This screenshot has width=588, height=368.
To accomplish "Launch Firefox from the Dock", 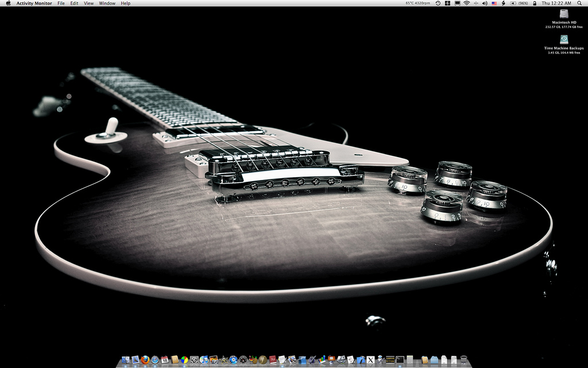I will pos(145,360).
